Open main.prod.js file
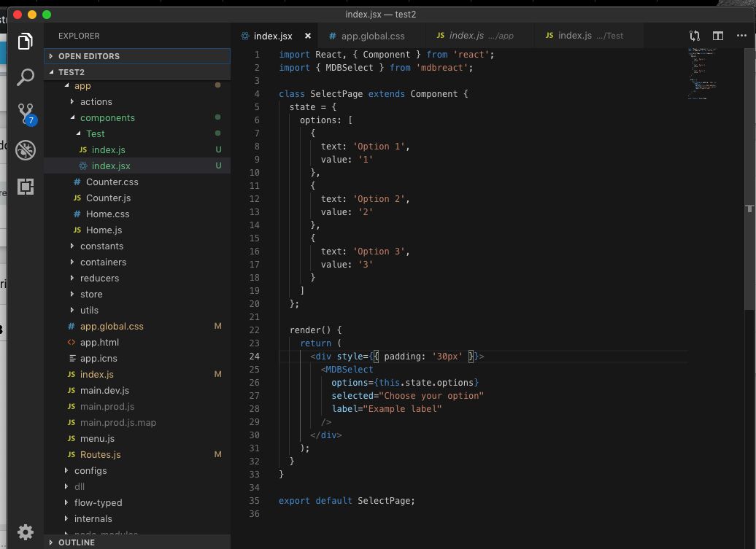 [x=137, y=406]
